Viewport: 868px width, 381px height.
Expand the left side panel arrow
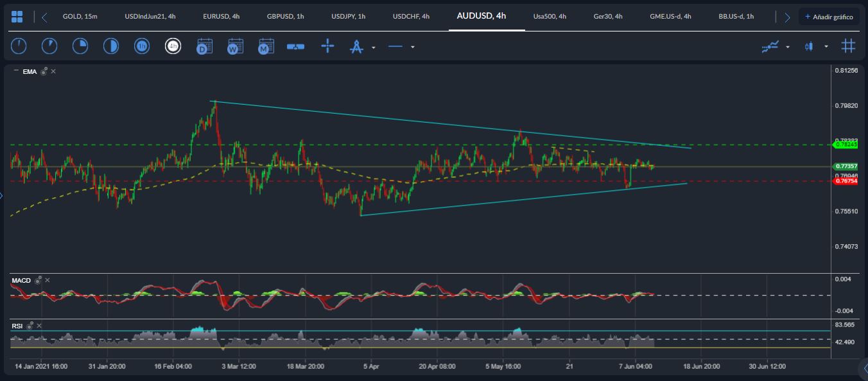[2, 196]
